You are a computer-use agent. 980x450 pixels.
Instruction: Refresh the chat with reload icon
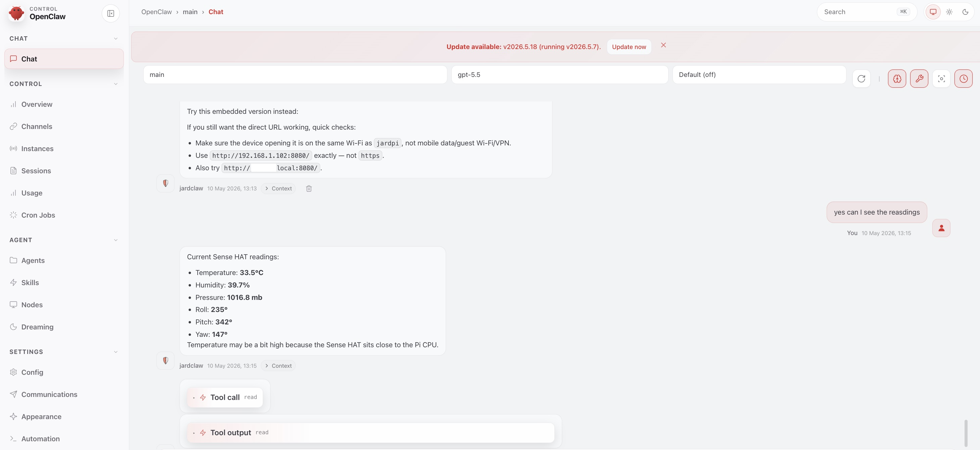click(861, 79)
